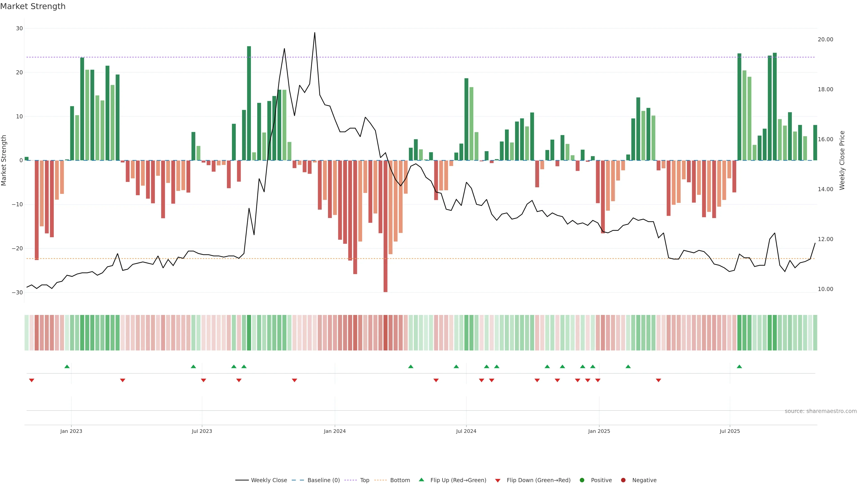Click the green Positive circle legend icon
This screenshot has width=868, height=488.
(x=582, y=480)
